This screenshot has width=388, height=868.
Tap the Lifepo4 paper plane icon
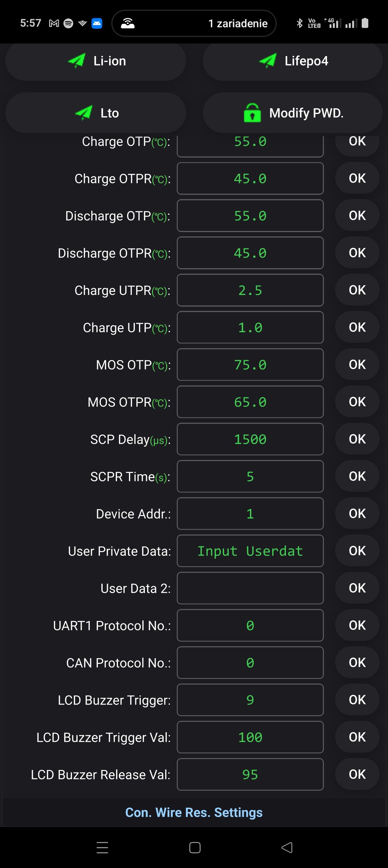[268, 61]
